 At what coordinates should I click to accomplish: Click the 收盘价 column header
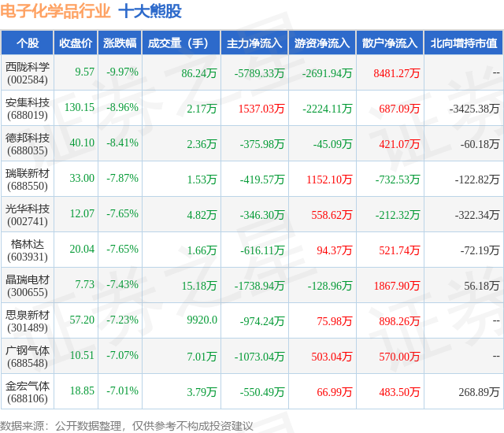[x=76, y=43]
